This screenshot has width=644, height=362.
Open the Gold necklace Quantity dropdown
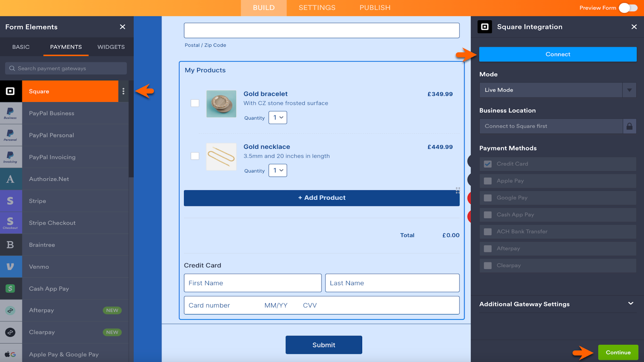point(278,171)
